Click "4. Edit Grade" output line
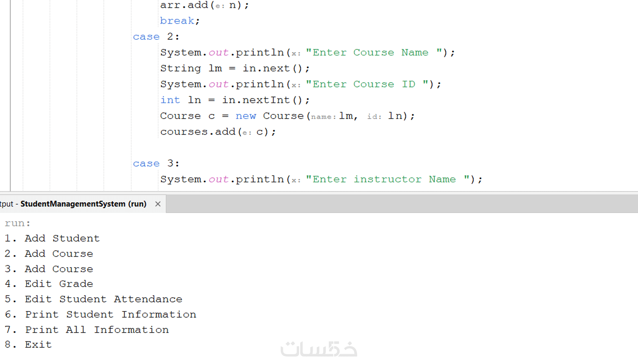638x364 pixels. [49, 284]
